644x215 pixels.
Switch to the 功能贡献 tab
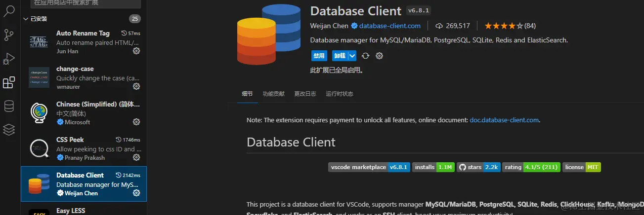tap(274, 94)
